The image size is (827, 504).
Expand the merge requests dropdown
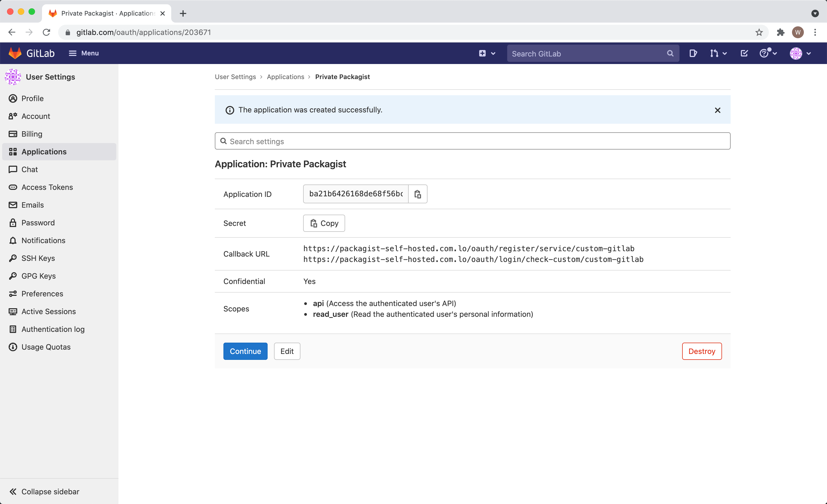tap(719, 53)
